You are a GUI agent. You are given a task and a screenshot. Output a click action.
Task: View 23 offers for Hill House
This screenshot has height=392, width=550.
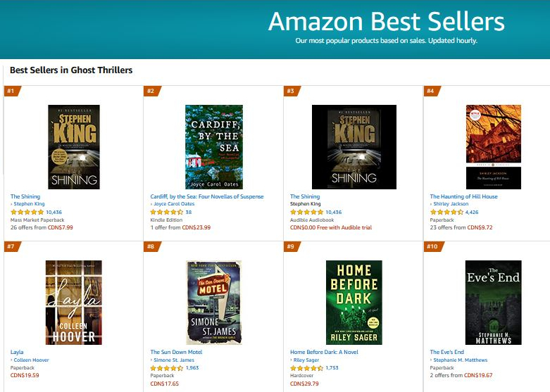point(455,227)
